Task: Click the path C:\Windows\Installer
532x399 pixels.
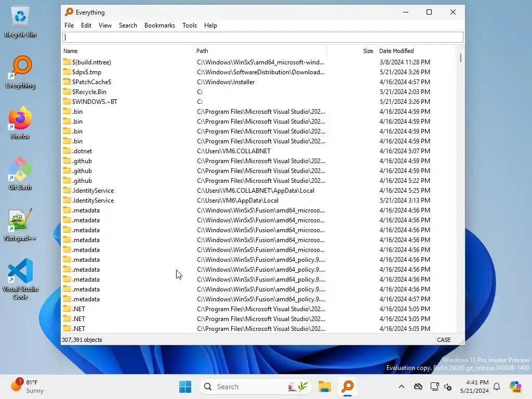Action: click(x=225, y=82)
